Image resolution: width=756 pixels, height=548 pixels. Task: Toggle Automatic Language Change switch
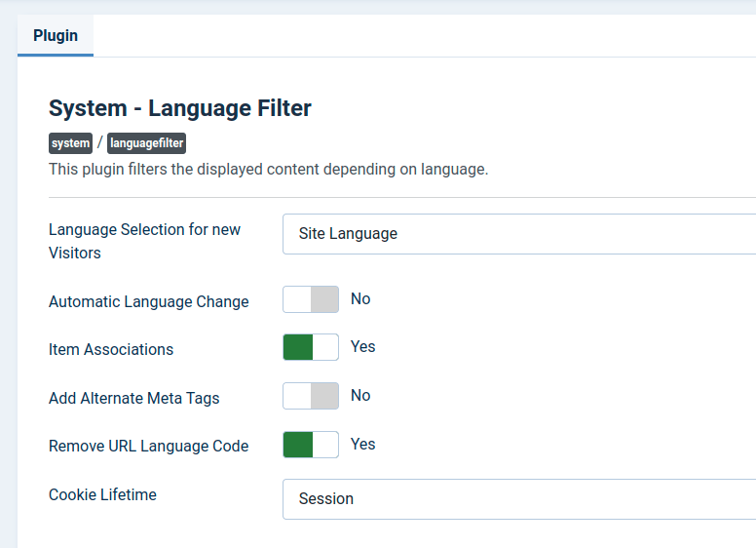pos(311,299)
